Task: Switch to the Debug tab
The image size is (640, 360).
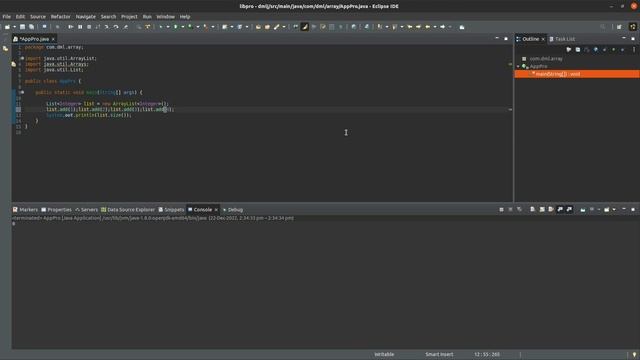Action: [233, 210]
